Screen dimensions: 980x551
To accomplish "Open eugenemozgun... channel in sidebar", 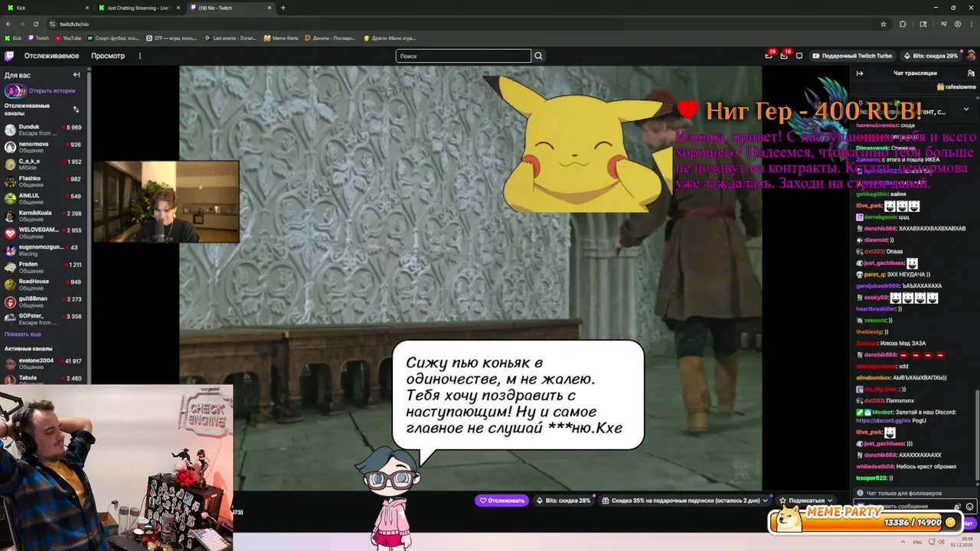I will coord(45,250).
